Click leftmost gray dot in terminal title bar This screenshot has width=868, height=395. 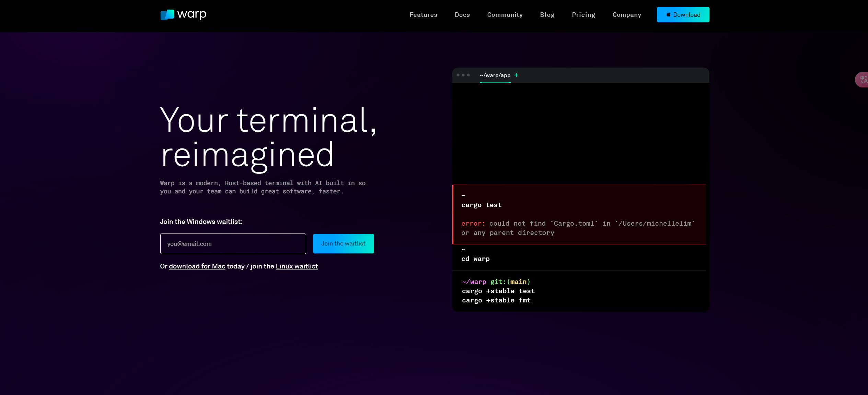(458, 75)
